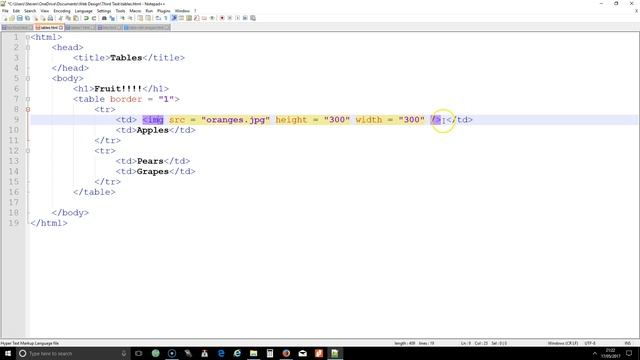This screenshot has height=360, width=640.
Task: Open the Edit menu
Action: [16, 11]
